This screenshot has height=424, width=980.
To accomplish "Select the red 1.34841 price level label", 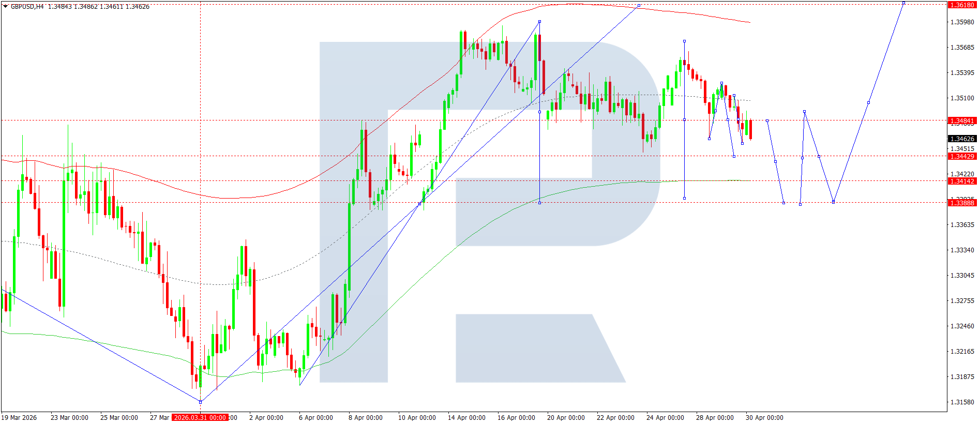I will click(962, 121).
